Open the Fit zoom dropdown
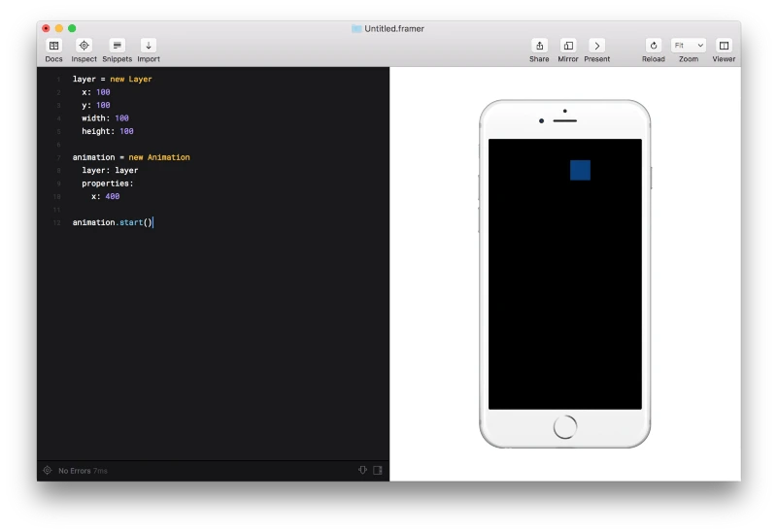Image resolution: width=777 pixels, height=532 pixels. click(x=689, y=46)
